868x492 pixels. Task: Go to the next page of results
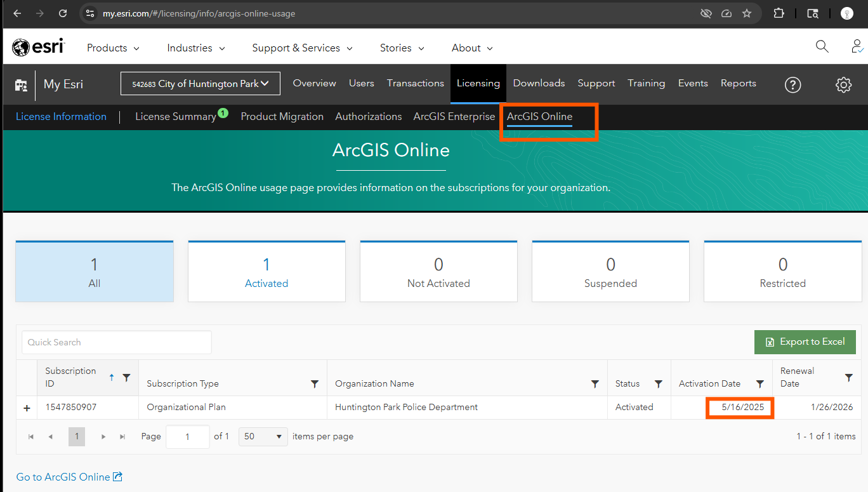coord(103,437)
